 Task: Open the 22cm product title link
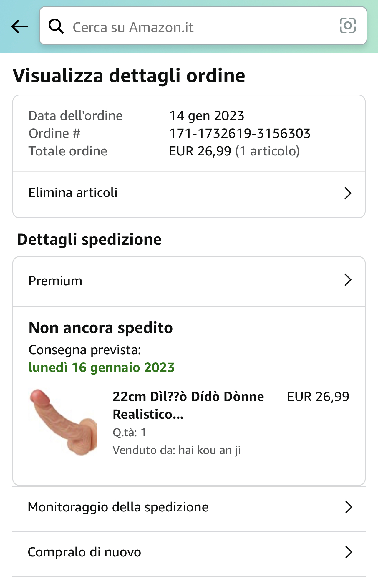pos(188,405)
